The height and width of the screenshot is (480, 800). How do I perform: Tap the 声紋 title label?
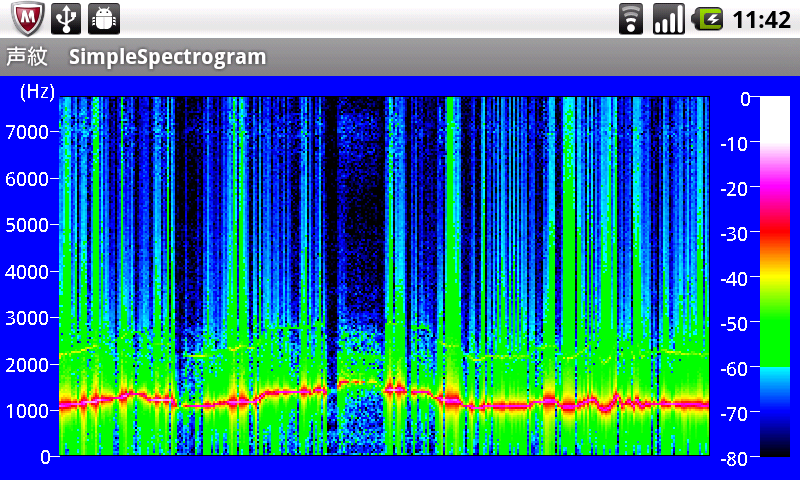(x=27, y=56)
